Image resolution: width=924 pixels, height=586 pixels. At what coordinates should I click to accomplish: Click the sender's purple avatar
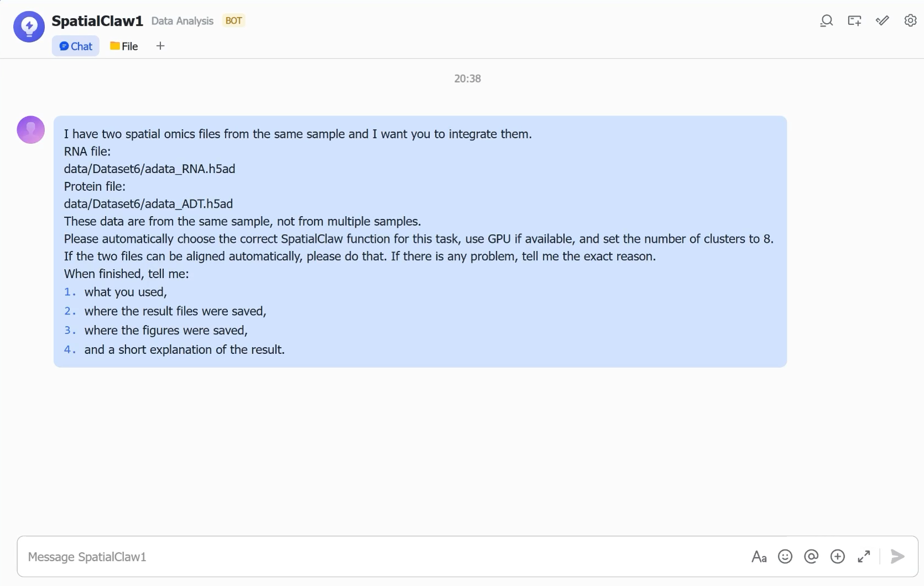31,130
